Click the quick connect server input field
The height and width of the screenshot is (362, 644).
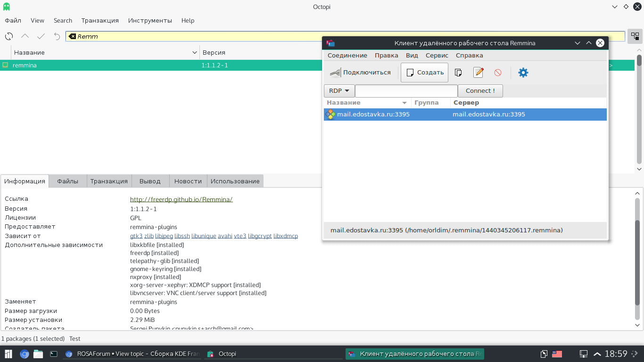pos(406,91)
